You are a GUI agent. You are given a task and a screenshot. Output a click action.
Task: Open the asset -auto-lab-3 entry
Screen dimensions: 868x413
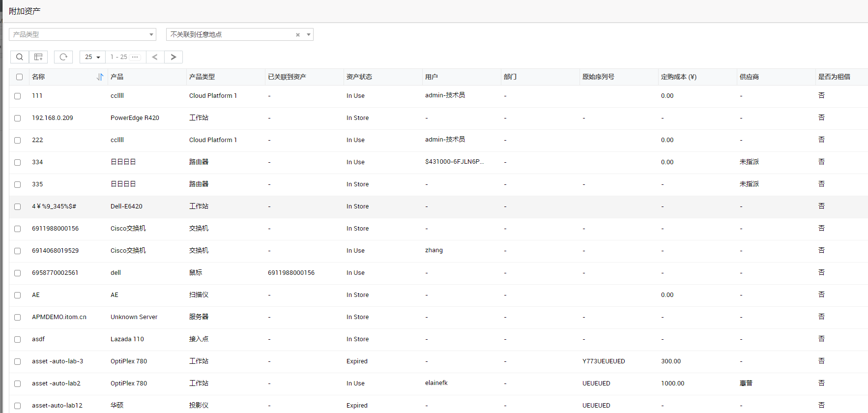click(x=58, y=361)
